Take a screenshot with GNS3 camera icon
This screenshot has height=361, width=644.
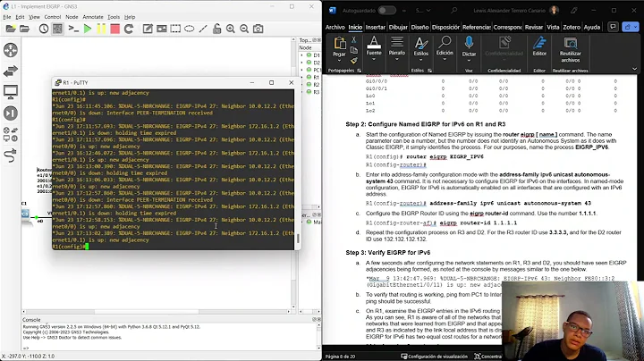[258, 29]
